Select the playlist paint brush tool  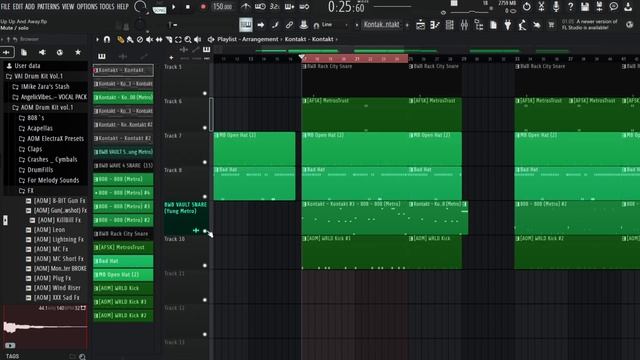click(x=130, y=40)
